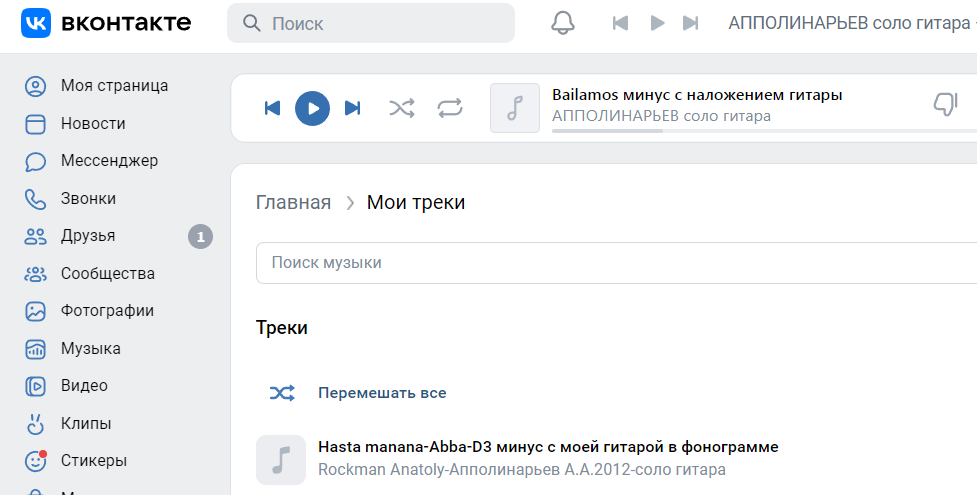The height and width of the screenshot is (495, 977).
Task: Click the round blue play button
Action: pos(312,108)
